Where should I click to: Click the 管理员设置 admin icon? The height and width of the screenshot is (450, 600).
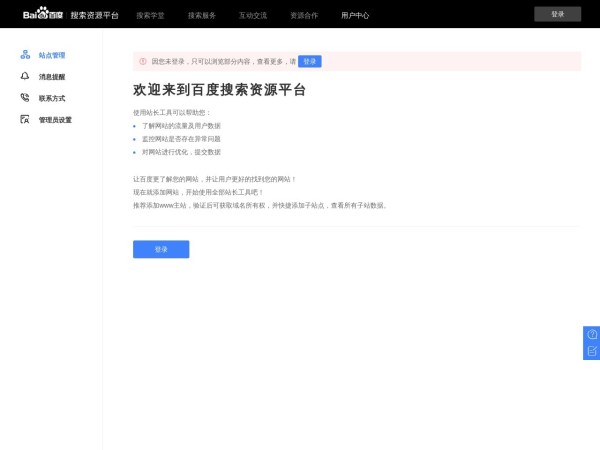25,120
